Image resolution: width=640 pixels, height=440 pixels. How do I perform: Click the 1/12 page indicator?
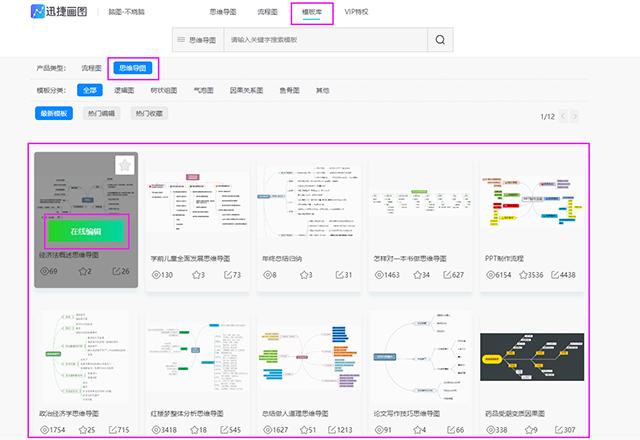click(547, 117)
